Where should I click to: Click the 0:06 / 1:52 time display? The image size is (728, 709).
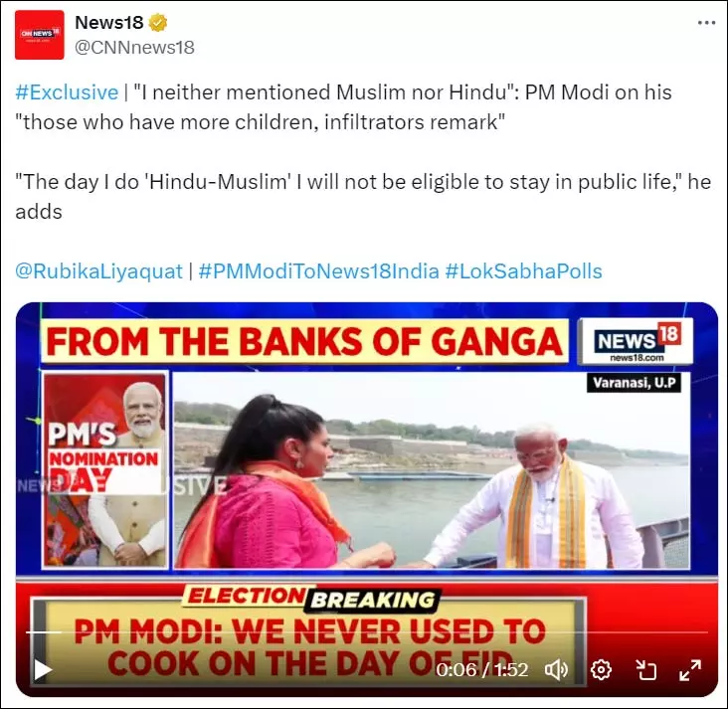[x=482, y=670]
